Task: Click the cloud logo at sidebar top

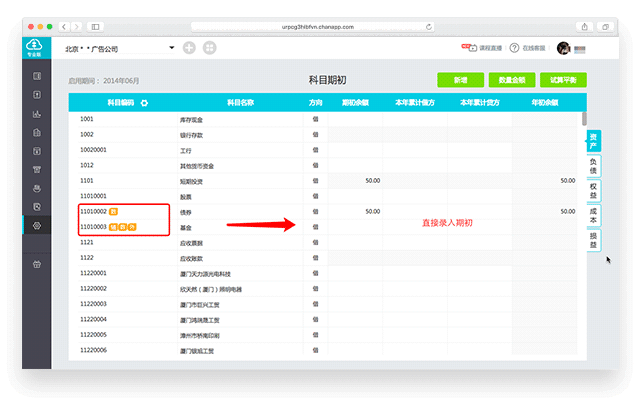Action: pyautogui.click(x=36, y=47)
